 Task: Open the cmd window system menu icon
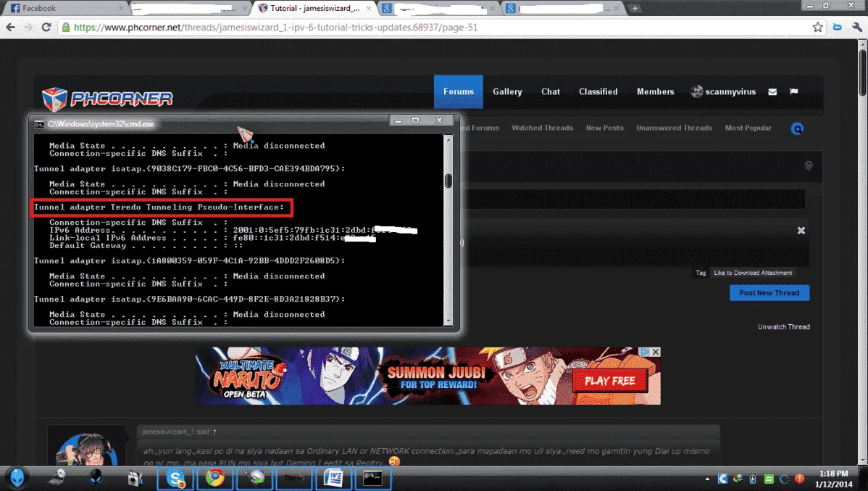click(39, 124)
